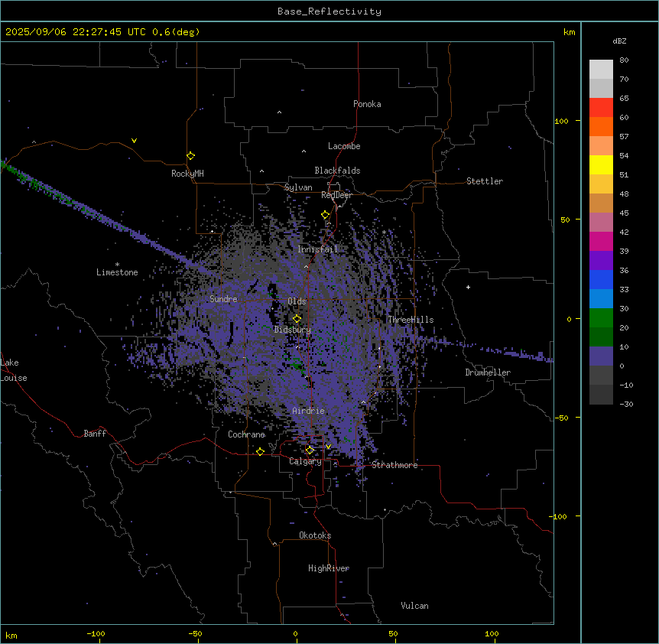Viewport: 659px width, 644px height.
Task: Click the Innisfail city label
Action: tap(317, 249)
